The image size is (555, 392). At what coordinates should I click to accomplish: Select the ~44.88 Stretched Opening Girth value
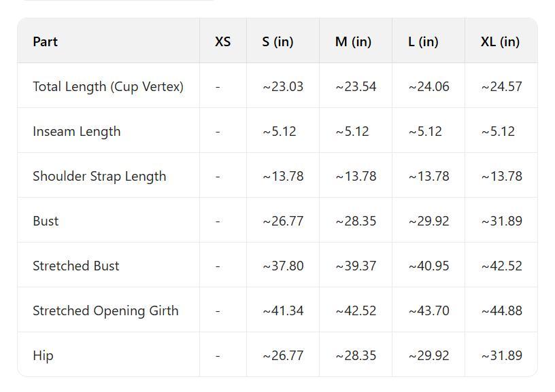click(501, 310)
